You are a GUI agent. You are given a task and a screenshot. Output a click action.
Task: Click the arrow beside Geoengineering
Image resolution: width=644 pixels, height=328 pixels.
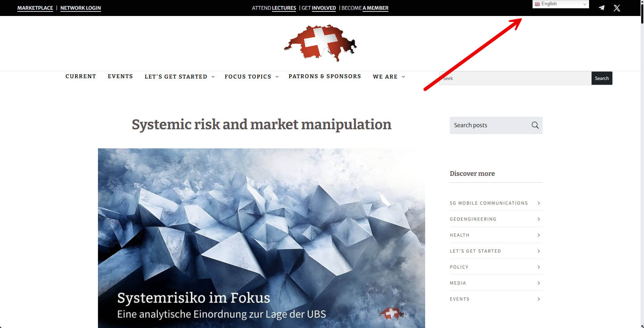[x=539, y=219]
